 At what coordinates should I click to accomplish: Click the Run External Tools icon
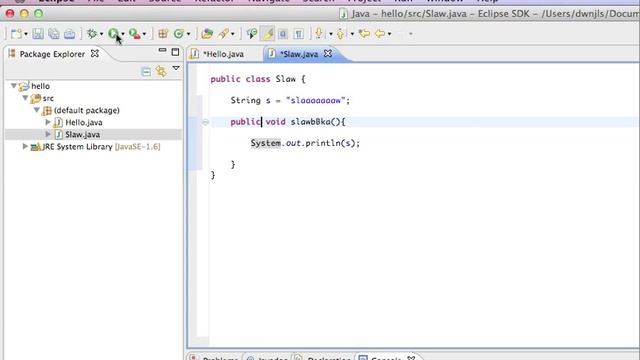pyautogui.click(x=135, y=34)
